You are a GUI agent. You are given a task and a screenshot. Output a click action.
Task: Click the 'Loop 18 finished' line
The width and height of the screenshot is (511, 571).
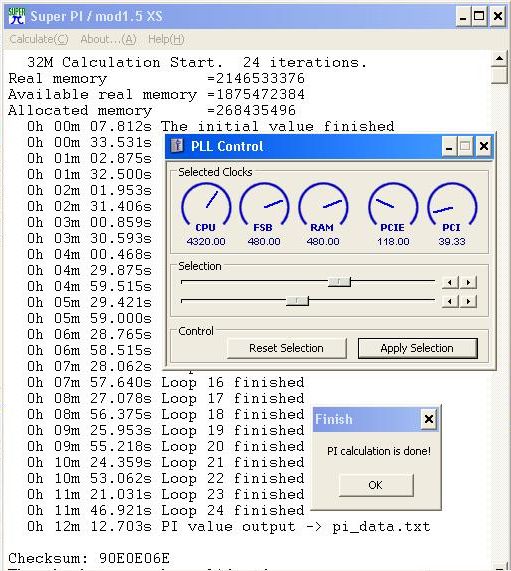point(166,414)
